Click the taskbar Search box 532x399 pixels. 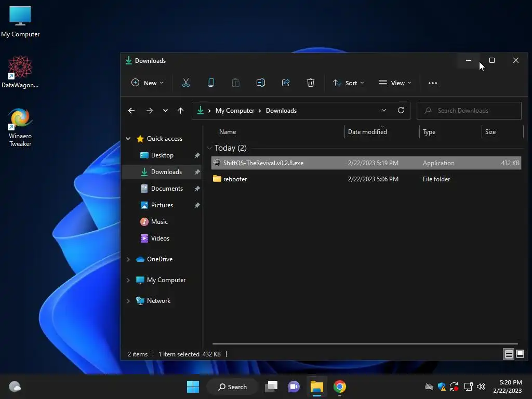[233, 387]
